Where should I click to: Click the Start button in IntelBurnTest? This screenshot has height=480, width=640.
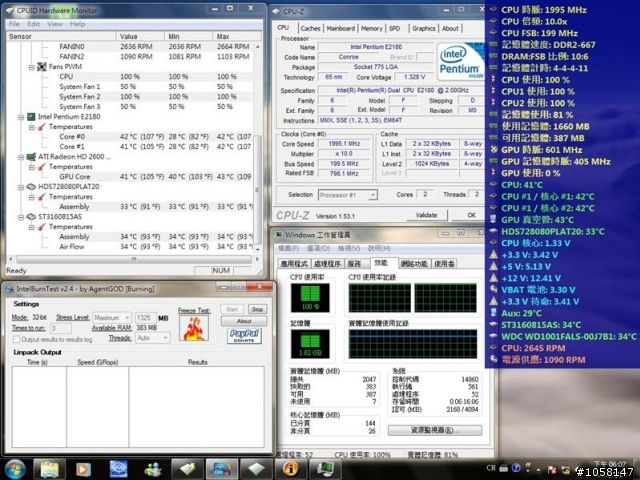click(x=232, y=309)
